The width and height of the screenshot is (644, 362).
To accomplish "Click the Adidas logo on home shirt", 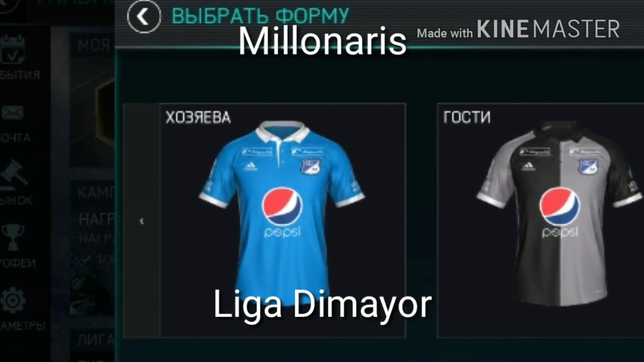I will coord(251,167).
